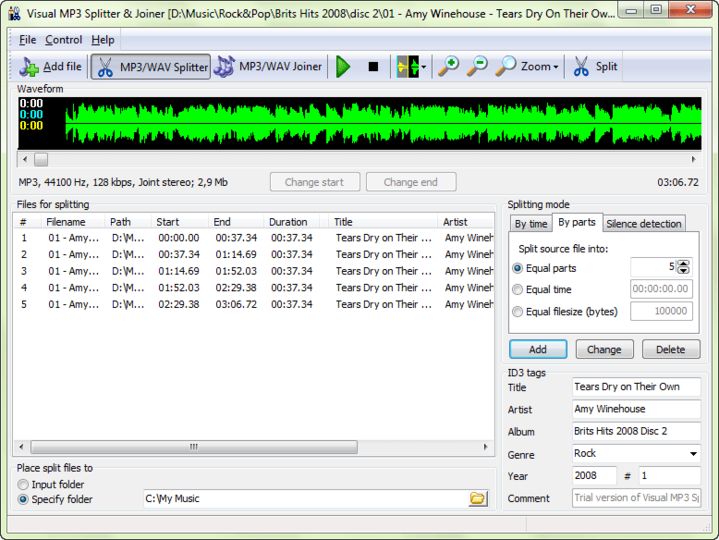719x540 pixels.
Task: Click the file list scroll right arrow
Action: 486,447
